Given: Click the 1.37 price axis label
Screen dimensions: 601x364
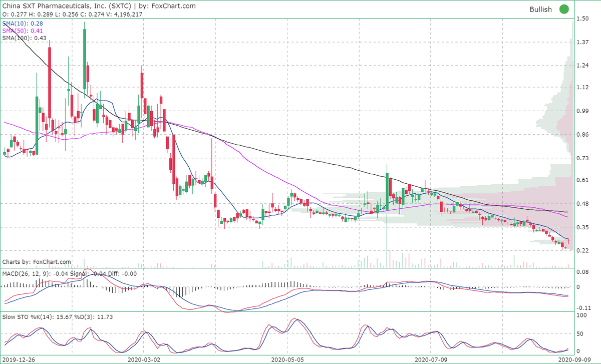Looking at the screenshot, I should 582,43.
